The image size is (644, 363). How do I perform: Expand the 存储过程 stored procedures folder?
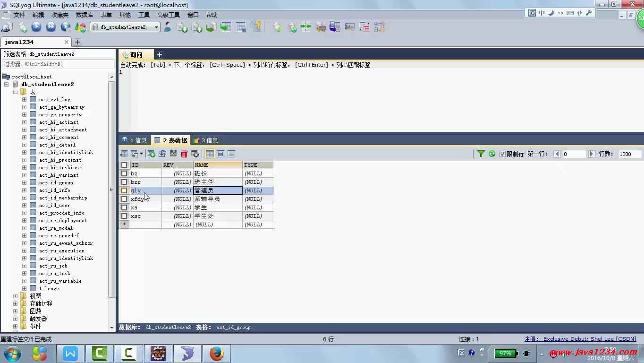coord(15,303)
